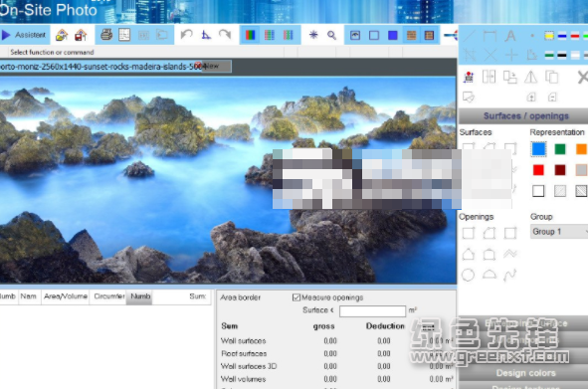Screen dimensions: 588x391
Task: Click the redo arrow icon
Action: [225, 35]
